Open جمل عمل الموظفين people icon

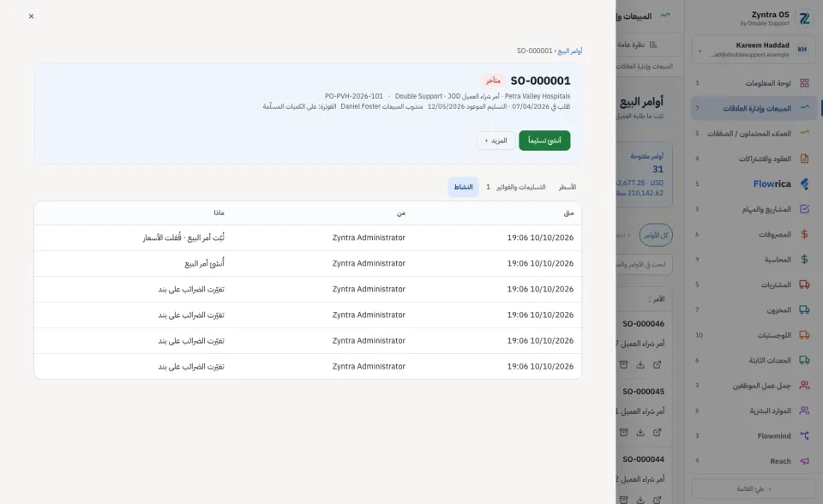804,386
